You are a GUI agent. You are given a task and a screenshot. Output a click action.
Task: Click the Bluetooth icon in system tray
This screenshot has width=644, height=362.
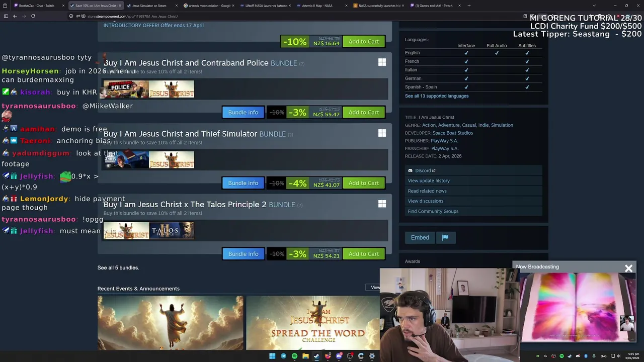(x=586, y=356)
